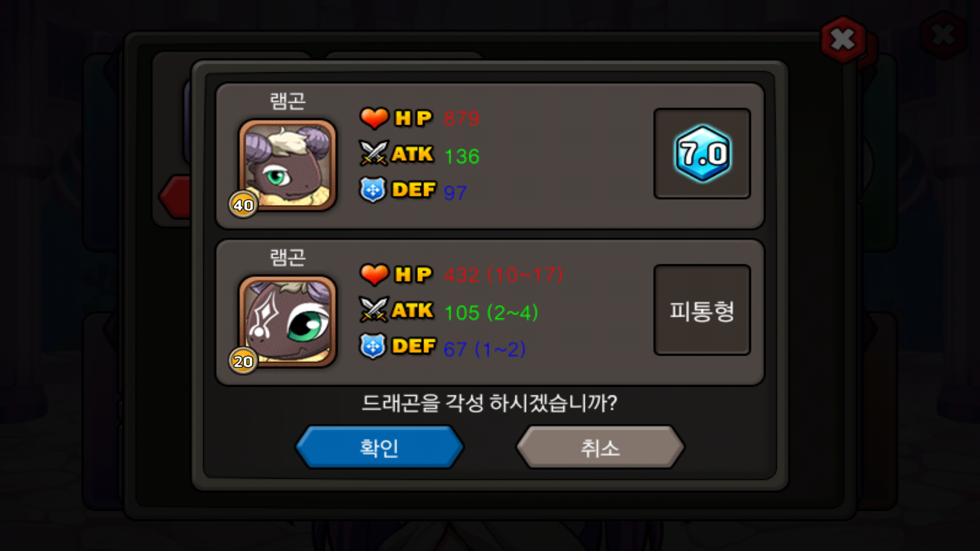Image resolution: width=980 pixels, height=551 pixels.
Task: Click the ATK value 105 (2~4)
Action: click(x=491, y=312)
